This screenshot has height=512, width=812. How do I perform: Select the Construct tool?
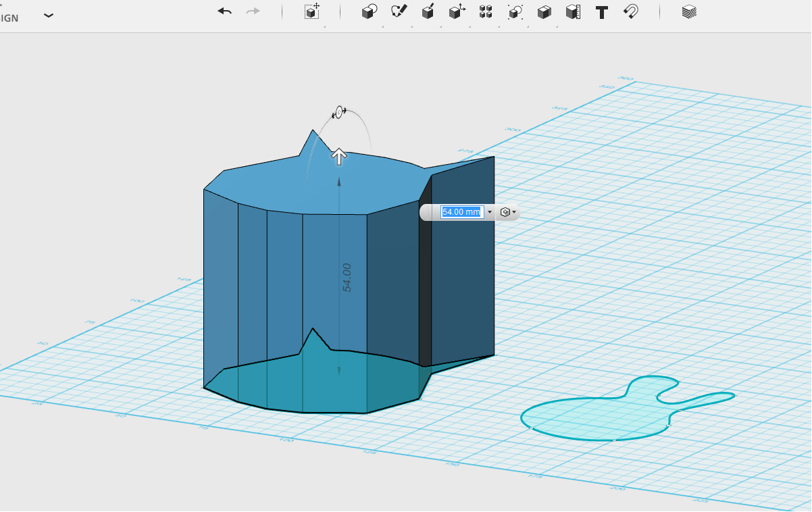pyautogui.click(x=428, y=12)
